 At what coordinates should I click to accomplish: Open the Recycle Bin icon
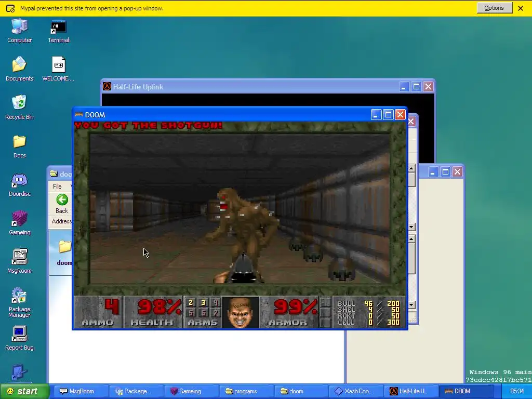coord(19,107)
